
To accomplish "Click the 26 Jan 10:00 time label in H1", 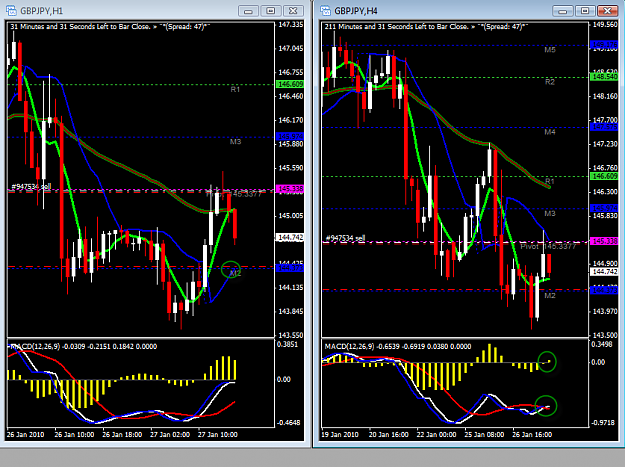I will click(74, 434).
